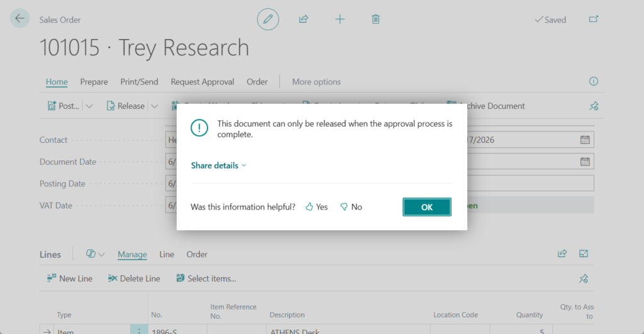This screenshot has width=644, height=334.
Task: Open date picker calendar icon
Action: (585, 140)
